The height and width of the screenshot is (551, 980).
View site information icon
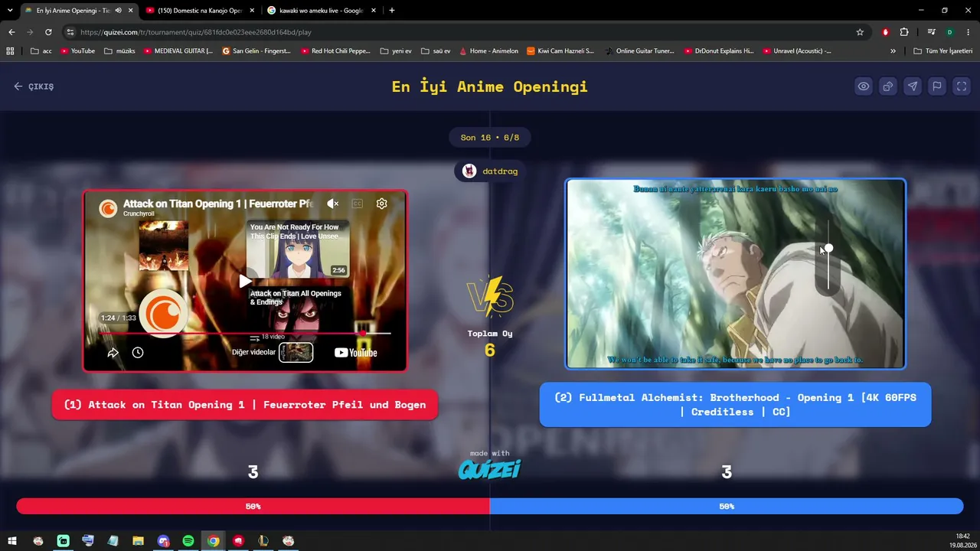click(x=70, y=32)
